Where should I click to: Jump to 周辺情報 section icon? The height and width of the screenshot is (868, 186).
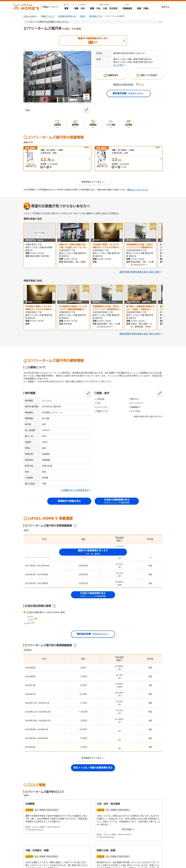[x=129, y=124]
